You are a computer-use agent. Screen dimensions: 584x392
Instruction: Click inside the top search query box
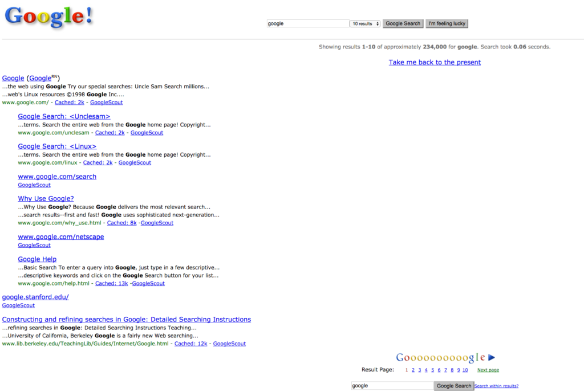[307, 23]
